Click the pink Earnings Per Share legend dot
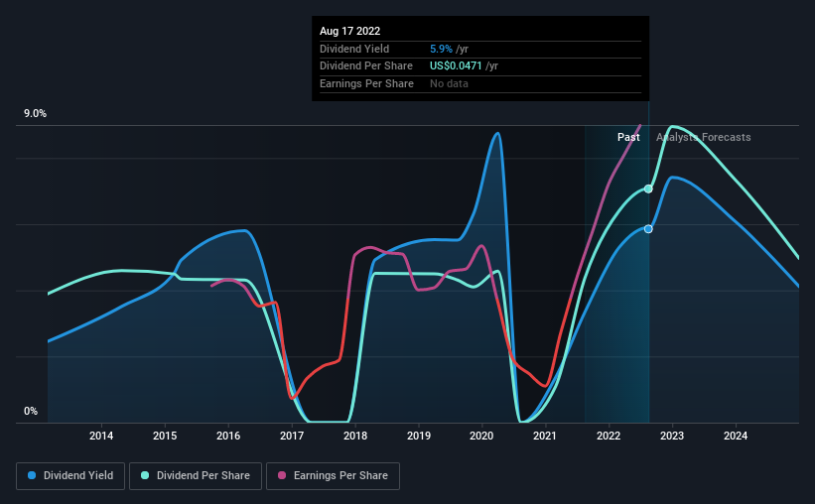815x504 pixels. tap(282, 475)
